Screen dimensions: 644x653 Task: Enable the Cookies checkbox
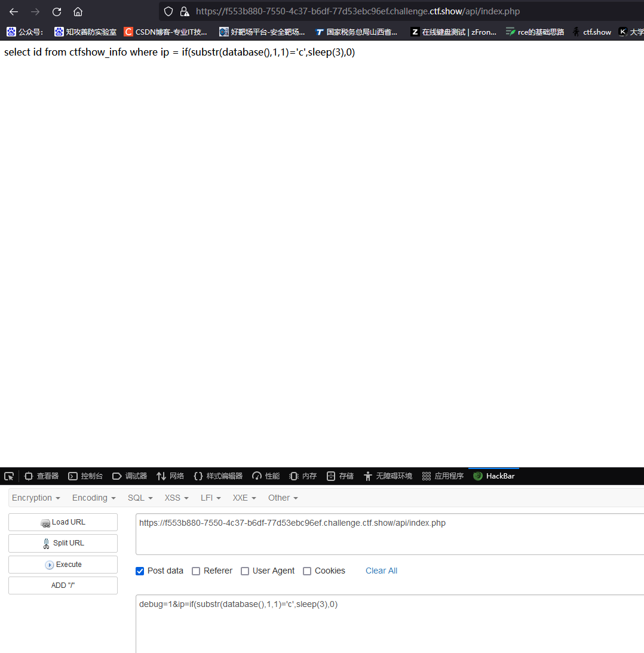tap(307, 571)
